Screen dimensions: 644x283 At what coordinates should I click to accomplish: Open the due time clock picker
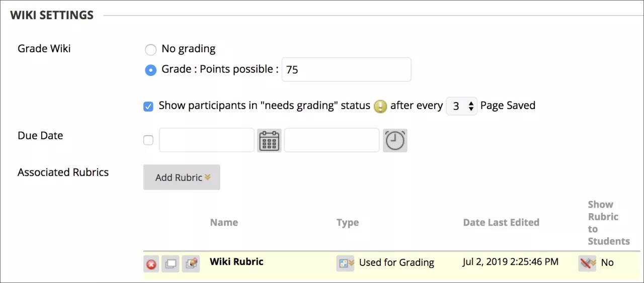coord(395,140)
